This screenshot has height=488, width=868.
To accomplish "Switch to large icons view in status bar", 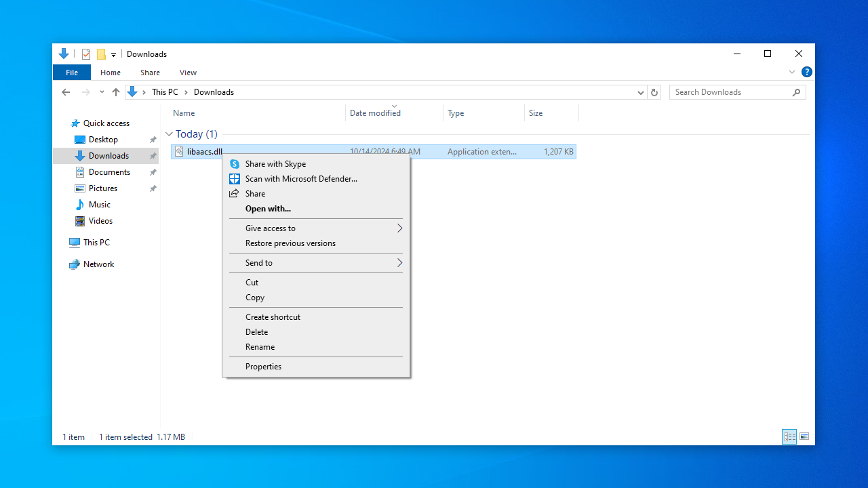I will click(804, 436).
